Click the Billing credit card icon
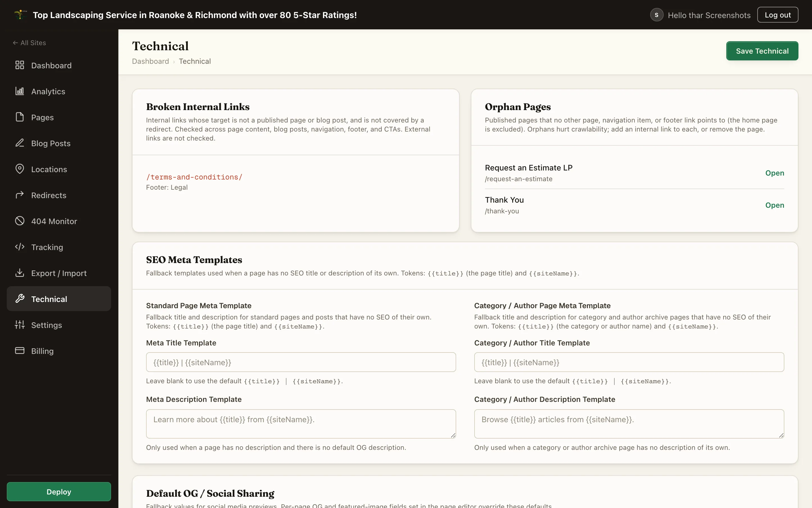The height and width of the screenshot is (508, 812). point(20,351)
